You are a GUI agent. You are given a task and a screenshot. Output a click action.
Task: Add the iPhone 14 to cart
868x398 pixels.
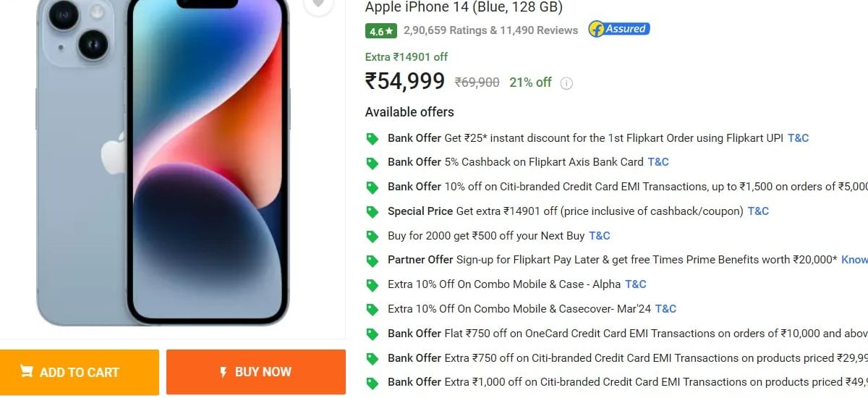click(79, 372)
